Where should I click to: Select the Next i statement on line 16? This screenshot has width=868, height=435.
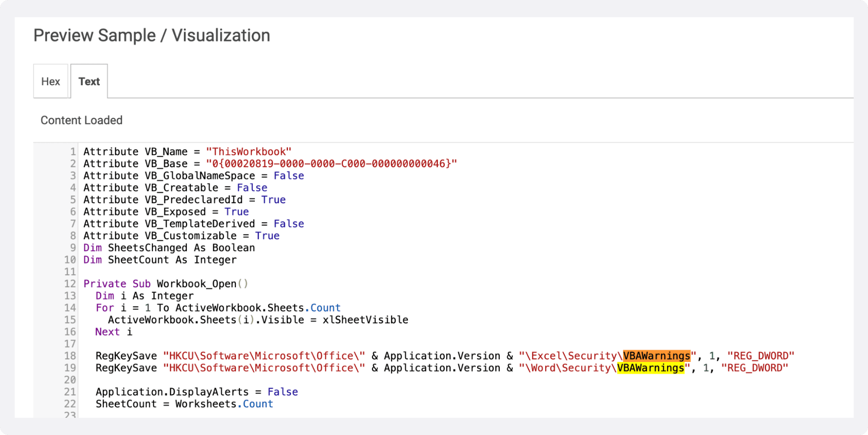pos(113,332)
